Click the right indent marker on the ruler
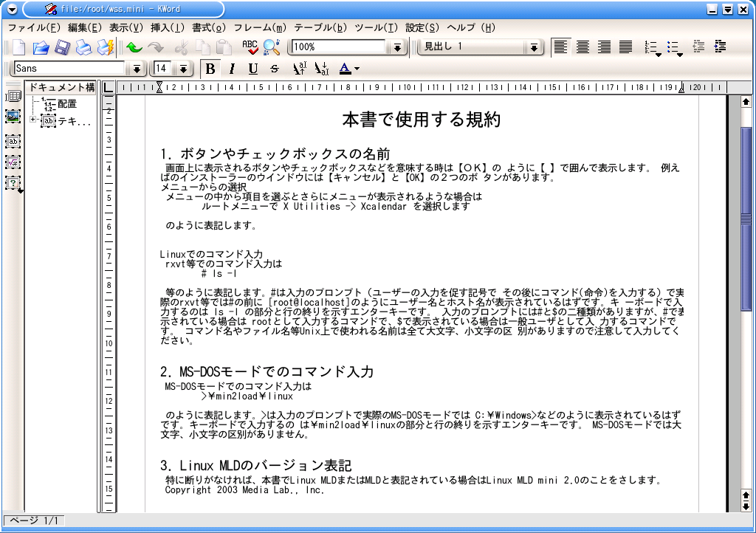This screenshot has width=756, height=533. 681,88
